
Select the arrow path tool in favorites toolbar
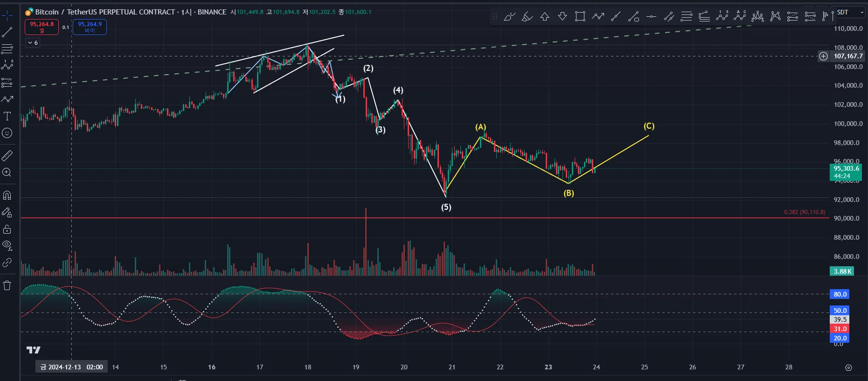[x=598, y=17]
